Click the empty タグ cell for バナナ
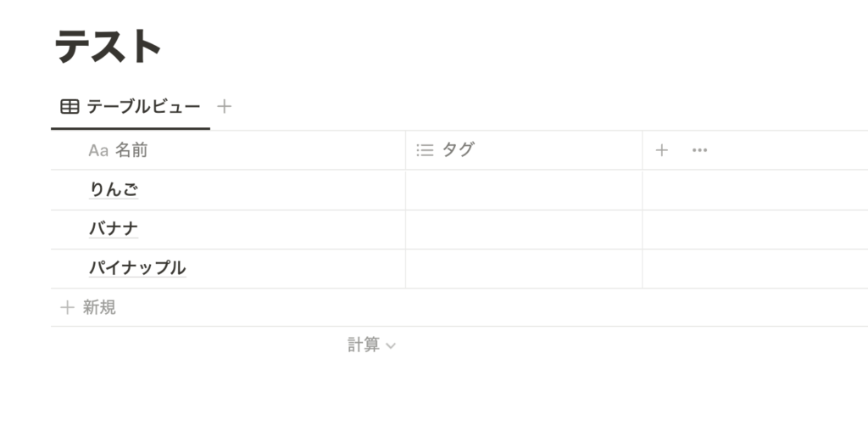Screen dimensions: 868x426 coord(524,229)
